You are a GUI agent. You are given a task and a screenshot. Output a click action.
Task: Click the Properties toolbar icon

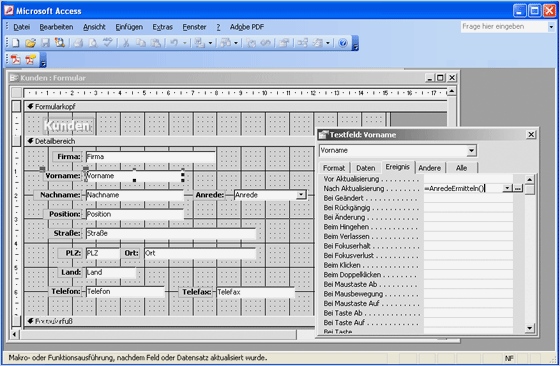pyautogui.click(x=284, y=43)
